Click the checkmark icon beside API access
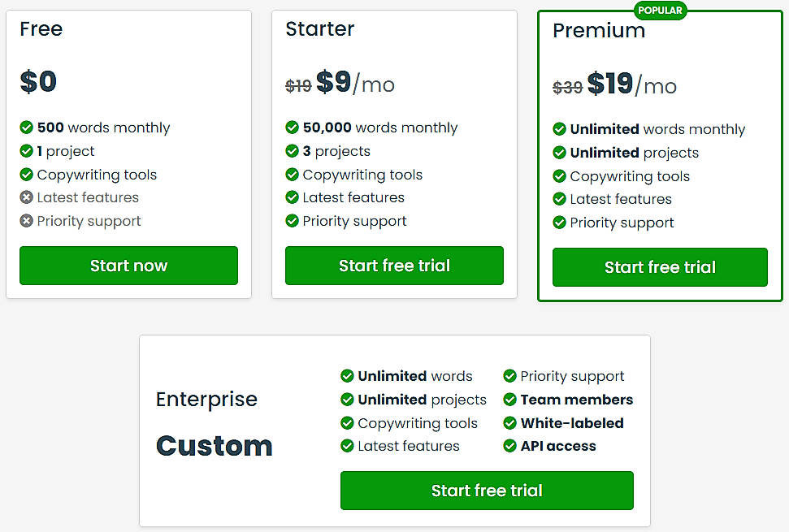The width and height of the screenshot is (789, 532). pyautogui.click(x=510, y=446)
